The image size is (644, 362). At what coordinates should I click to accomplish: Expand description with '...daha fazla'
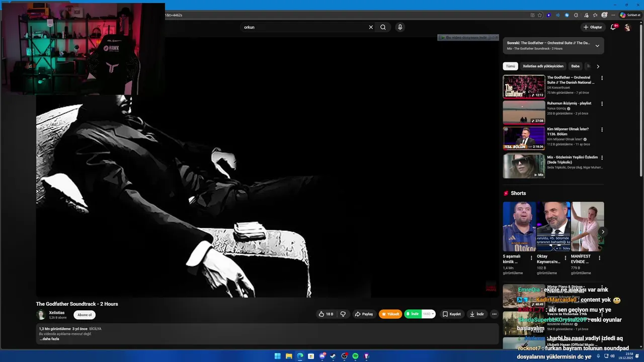[x=49, y=339]
